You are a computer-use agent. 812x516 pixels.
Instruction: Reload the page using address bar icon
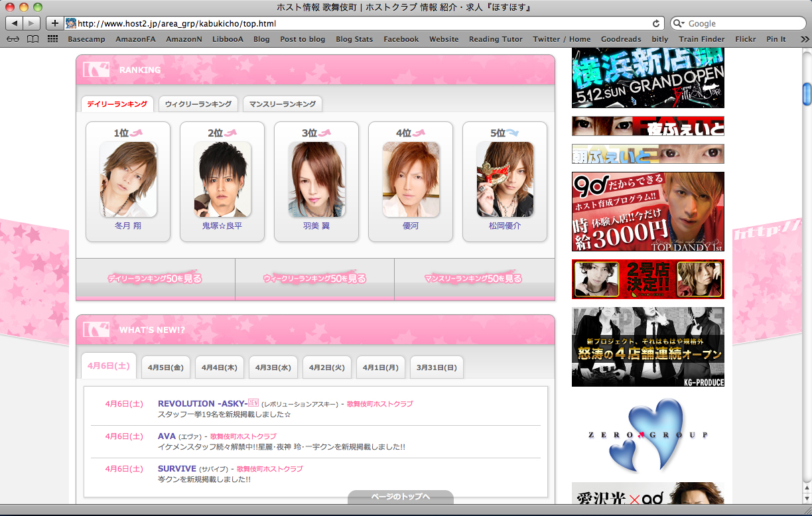(656, 23)
